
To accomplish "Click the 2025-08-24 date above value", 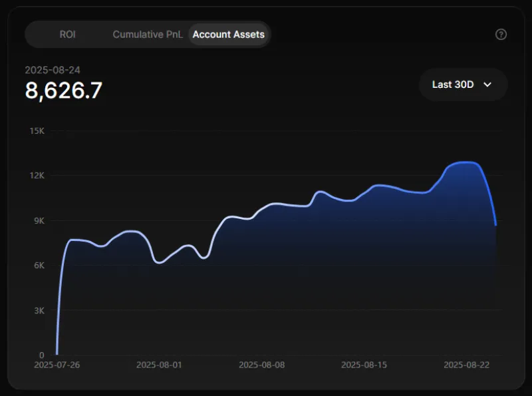I will pyautogui.click(x=53, y=70).
